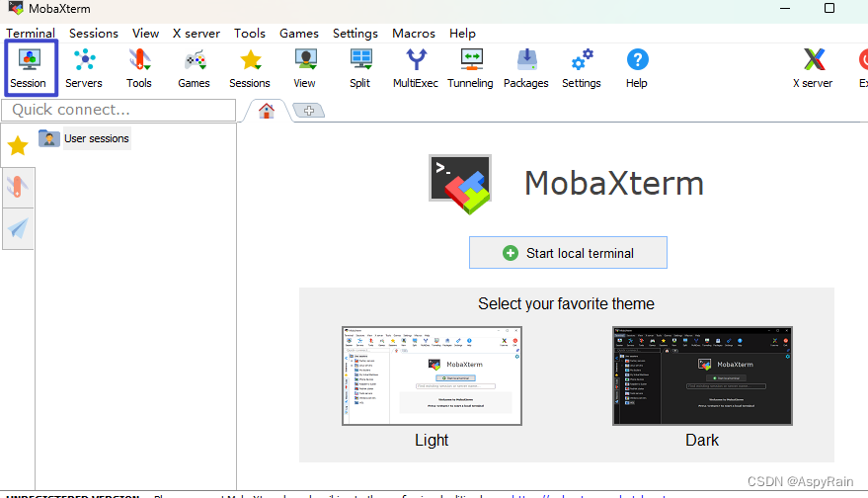Open the Session toolbar icon
The height and width of the screenshot is (498, 868).
coord(30,68)
